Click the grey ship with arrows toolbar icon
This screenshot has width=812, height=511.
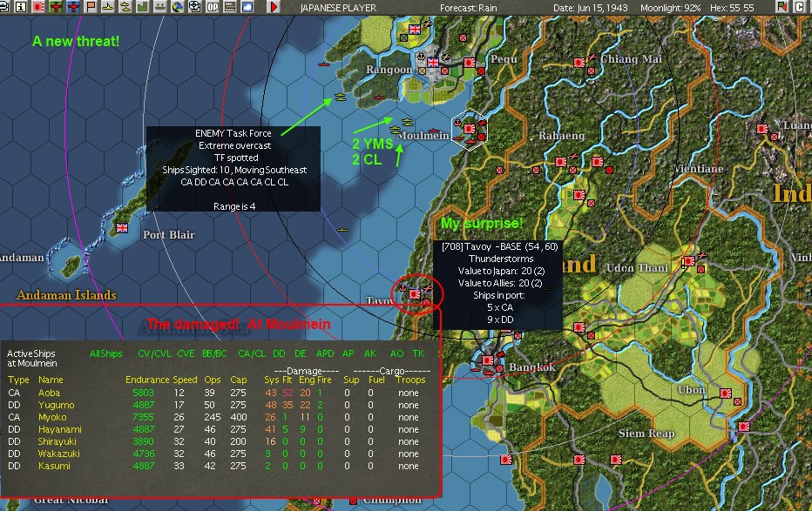pyautogui.click(x=160, y=7)
